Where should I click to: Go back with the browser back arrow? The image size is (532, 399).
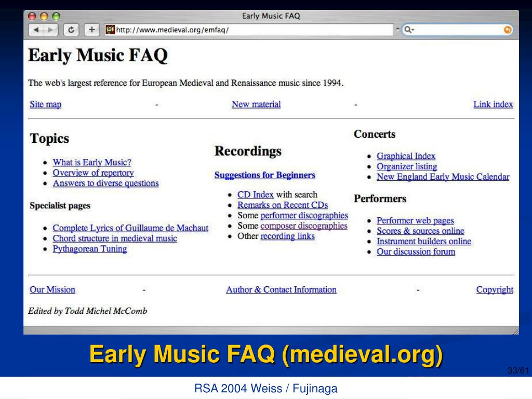point(36,30)
